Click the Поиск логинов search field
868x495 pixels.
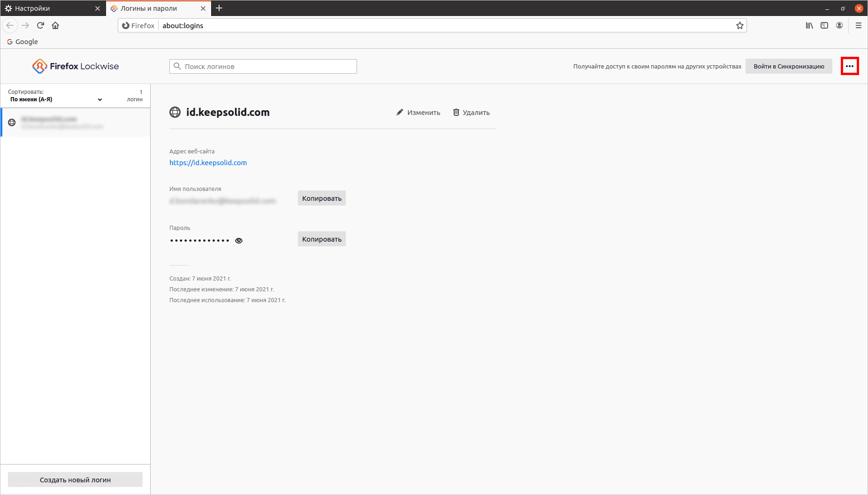point(267,67)
